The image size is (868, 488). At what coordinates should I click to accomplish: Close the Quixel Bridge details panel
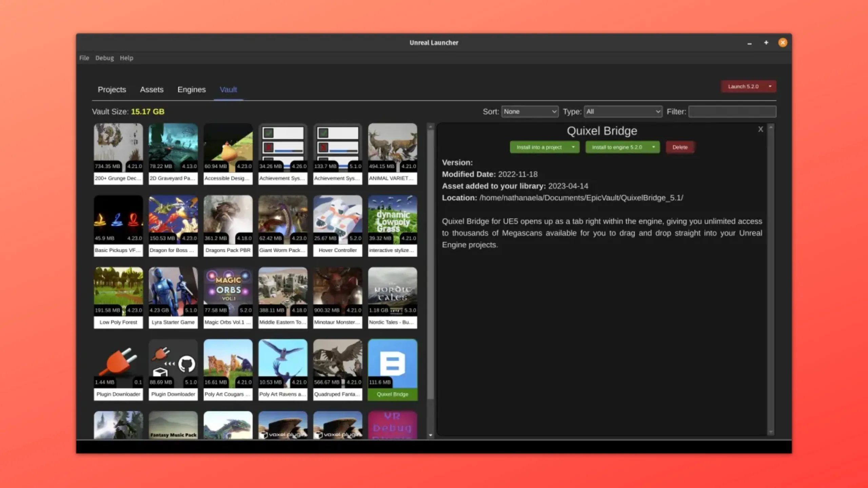pyautogui.click(x=761, y=129)
